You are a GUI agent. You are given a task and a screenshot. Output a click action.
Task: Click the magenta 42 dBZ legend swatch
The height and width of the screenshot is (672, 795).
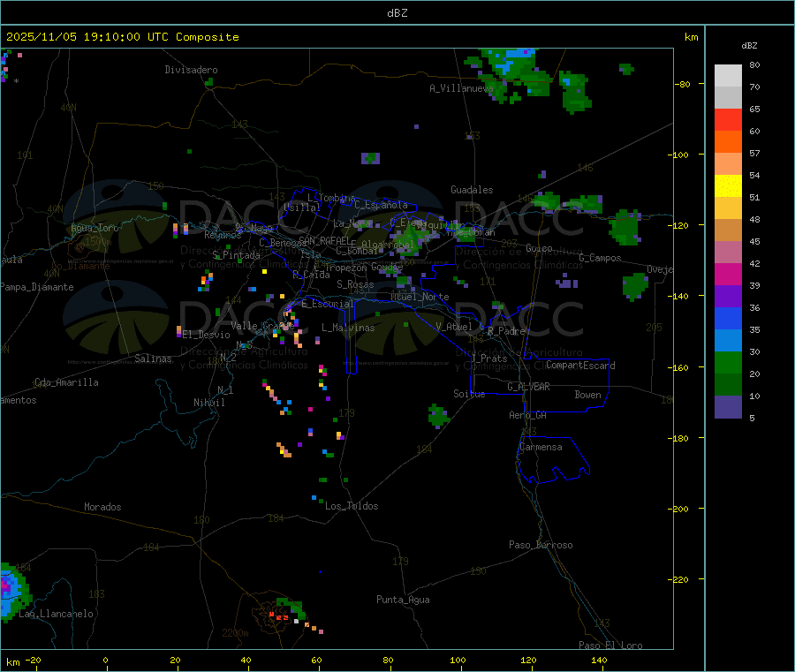pos(728,274)
